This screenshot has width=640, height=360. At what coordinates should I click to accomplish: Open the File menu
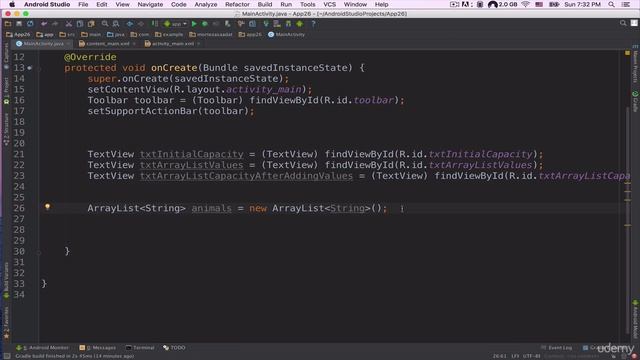coord(83,4)
